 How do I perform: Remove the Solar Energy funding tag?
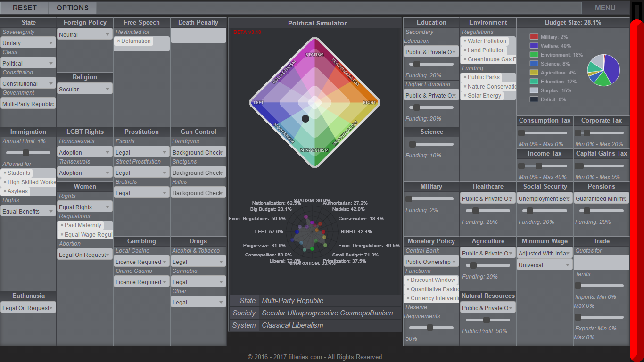[x=465, y=96]
